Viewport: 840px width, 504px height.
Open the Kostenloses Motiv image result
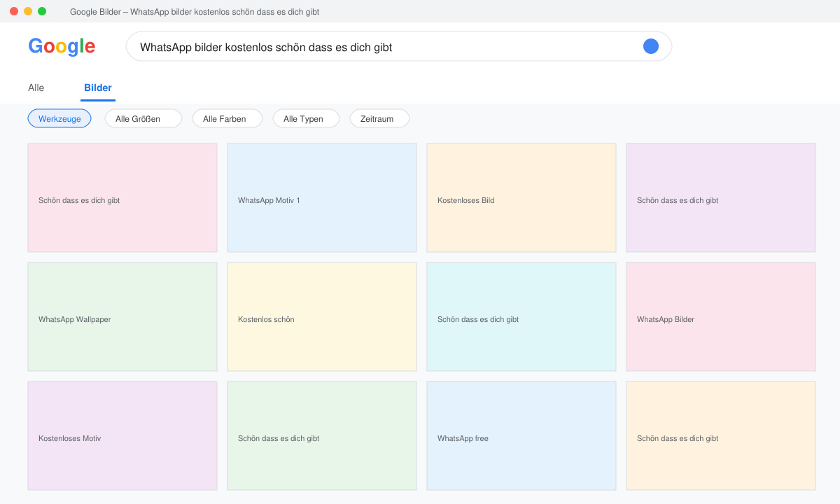122,435
